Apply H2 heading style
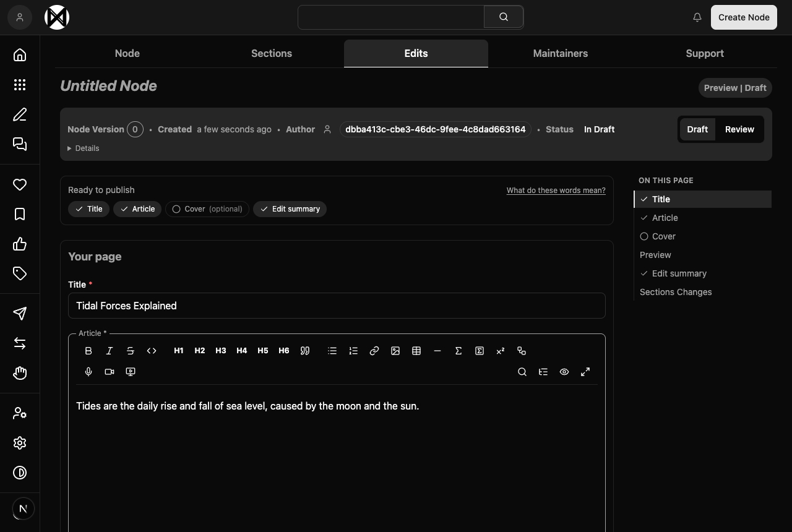 [x=200, y=351]
